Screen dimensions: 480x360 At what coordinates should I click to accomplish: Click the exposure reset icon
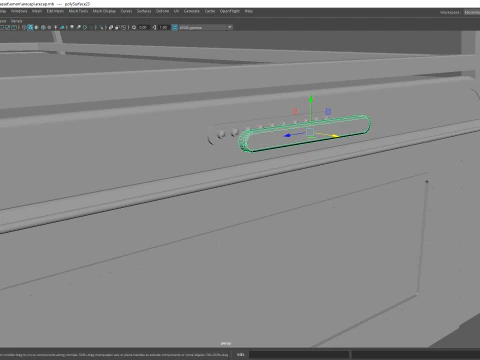click(x=134, y=27)
